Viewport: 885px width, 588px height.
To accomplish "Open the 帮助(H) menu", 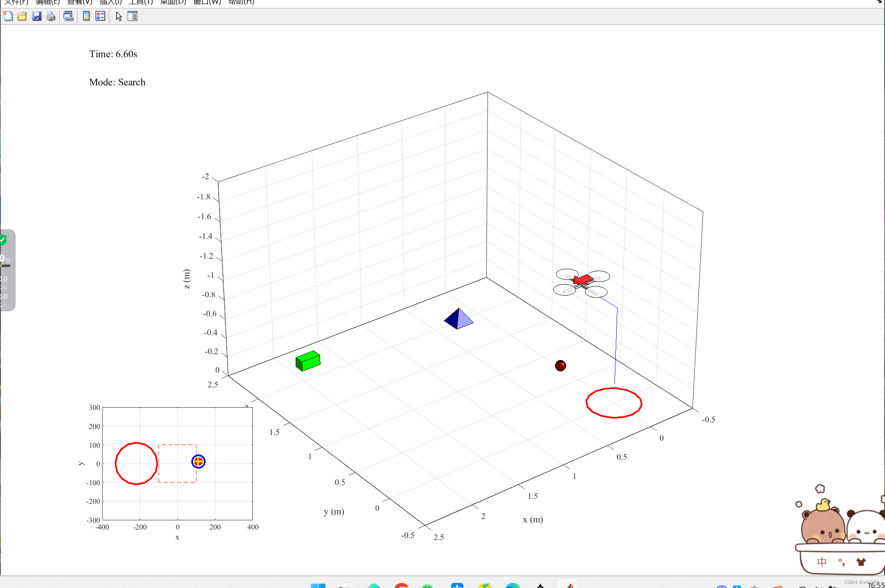I will [241, 2].
